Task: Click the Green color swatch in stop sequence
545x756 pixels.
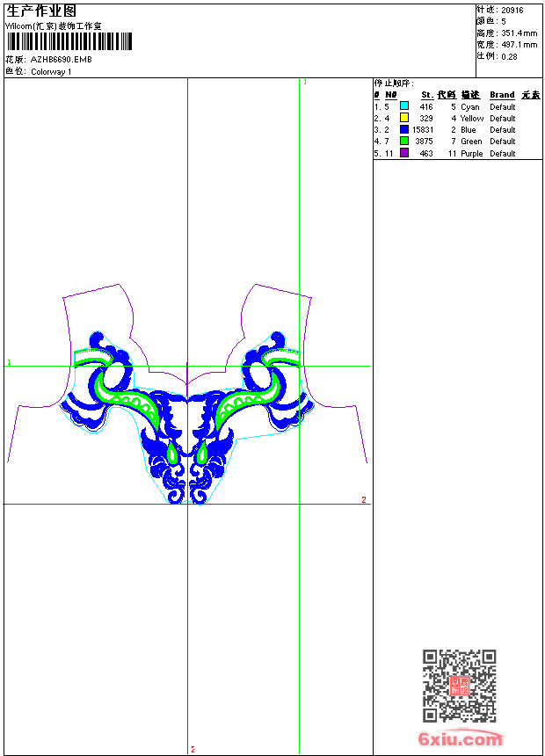Action: pos(404,141)
